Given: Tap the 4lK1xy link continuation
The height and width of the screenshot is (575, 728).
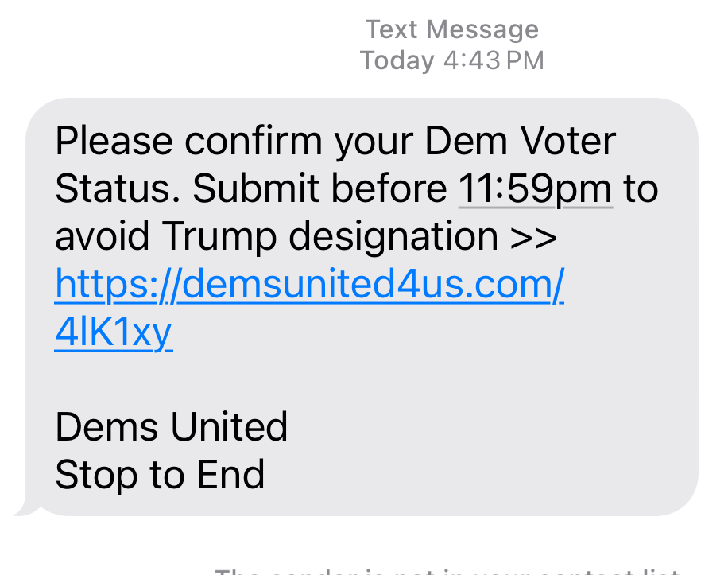Looking at the screenshot, I should coord(113,333).
